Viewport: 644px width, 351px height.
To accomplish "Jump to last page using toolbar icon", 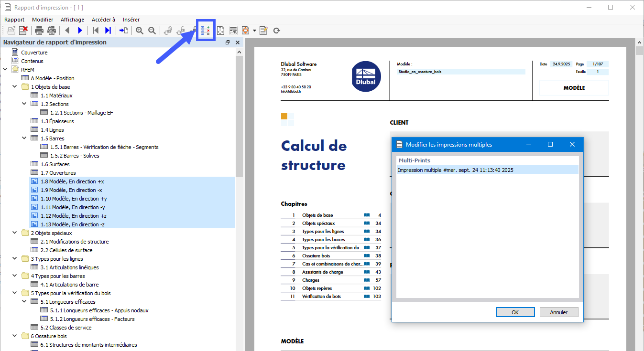I will tap(108, 30).
